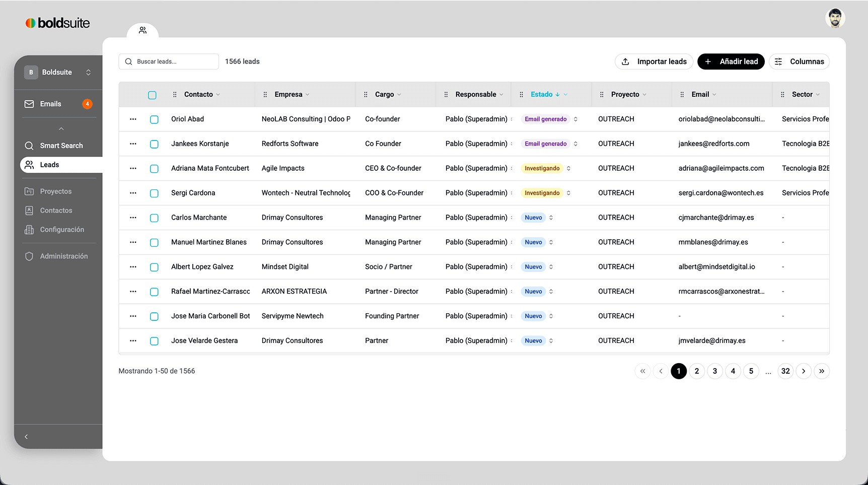The image size is (868, 485).
Task: Click the drag handle of the Responsable column
Action: [446, 95]
